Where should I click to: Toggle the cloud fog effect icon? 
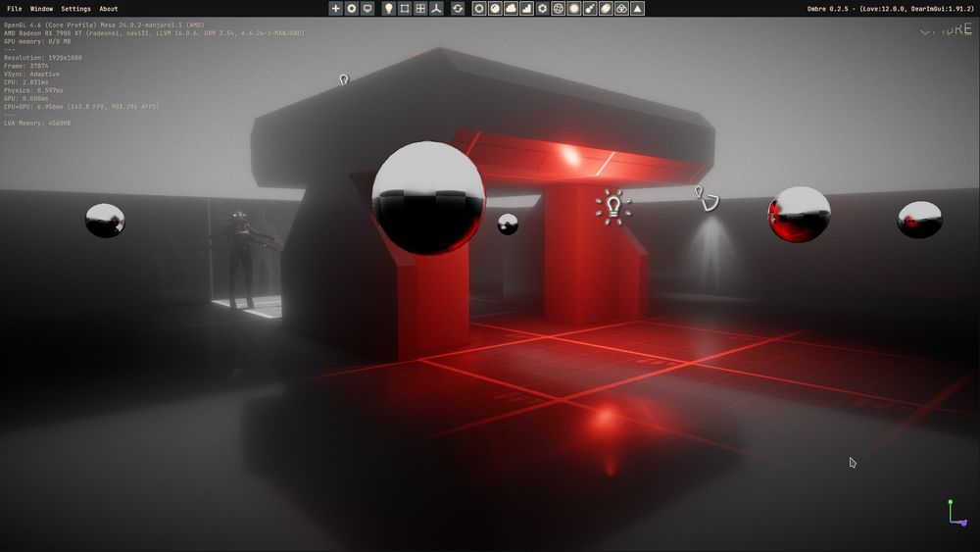(511, 8)
